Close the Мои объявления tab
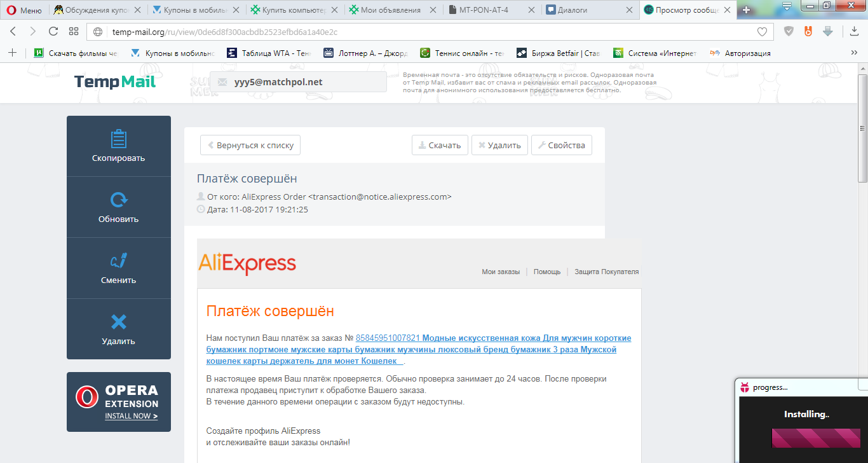The width and height of the screenshot is (868, 463). click(433, 10)
